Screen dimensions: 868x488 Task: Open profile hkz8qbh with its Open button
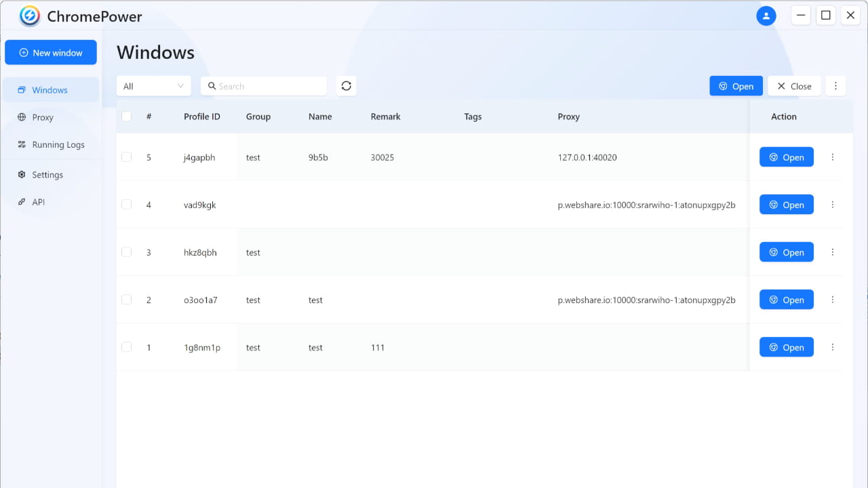(x=786, y=251)
